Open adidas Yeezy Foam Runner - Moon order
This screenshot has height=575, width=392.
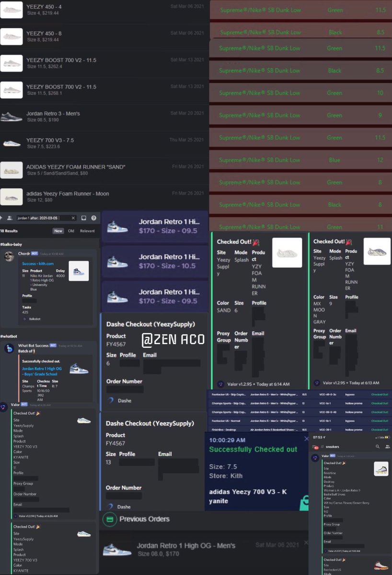coord(104,196)
